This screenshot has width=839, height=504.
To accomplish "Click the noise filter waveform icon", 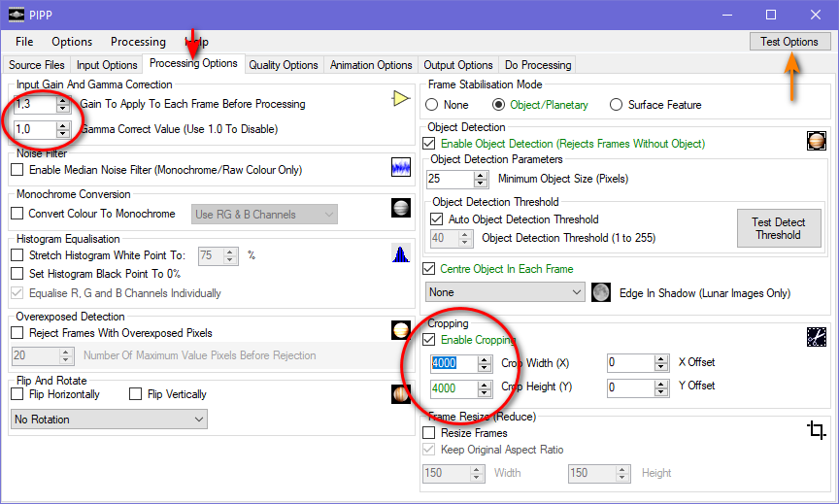I will click(x=401, y=168).
